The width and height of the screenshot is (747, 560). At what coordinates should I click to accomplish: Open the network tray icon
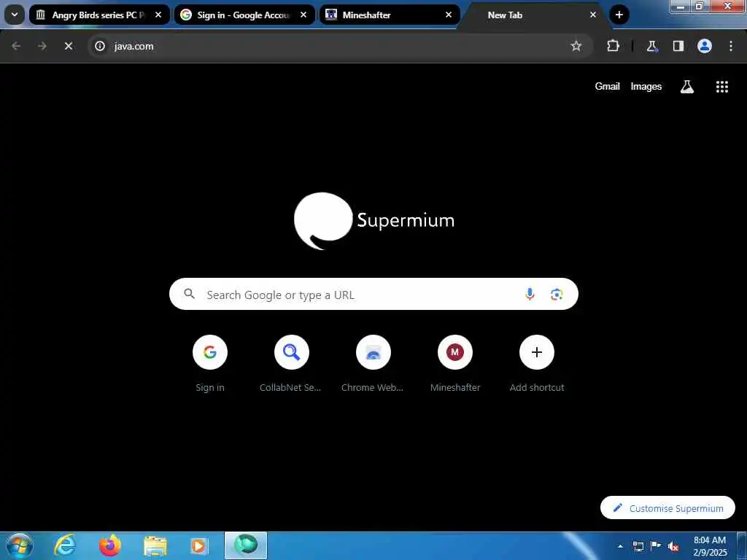638,546
